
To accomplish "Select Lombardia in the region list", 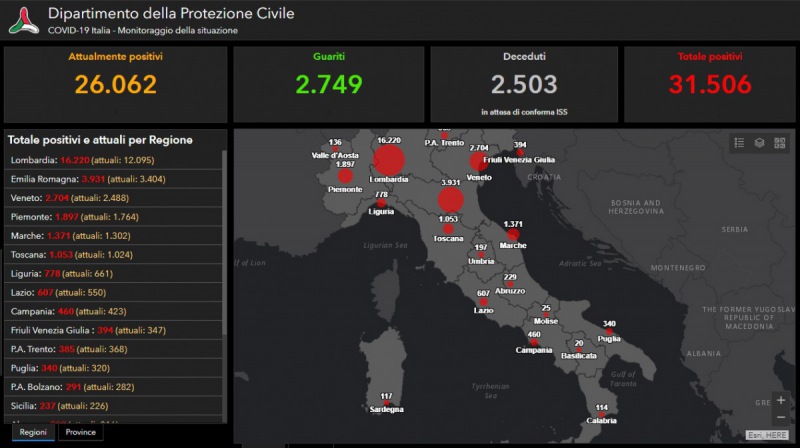I will click(112, 160).
